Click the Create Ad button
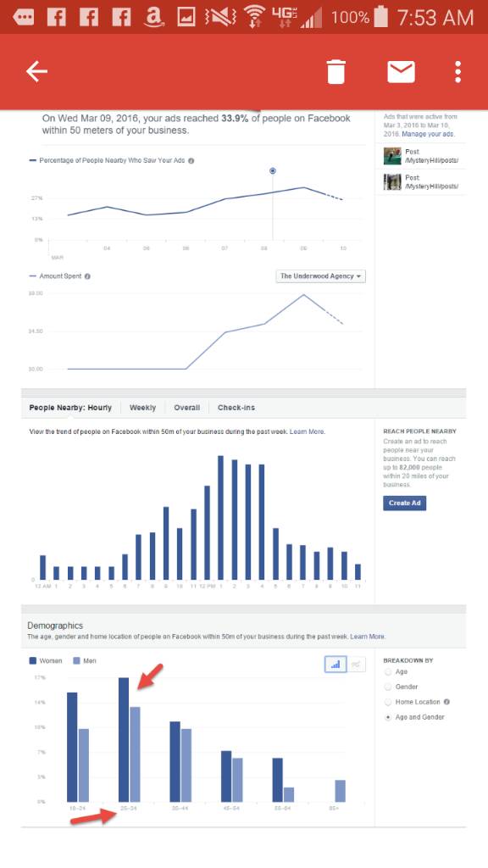The image size is (488, 868). point(404,503)
